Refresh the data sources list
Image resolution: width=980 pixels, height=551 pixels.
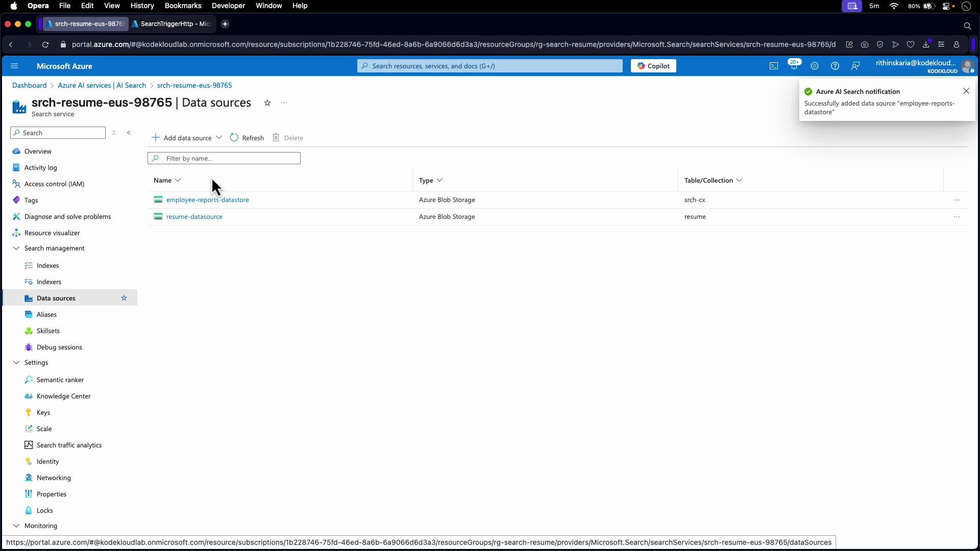[247, 138]
